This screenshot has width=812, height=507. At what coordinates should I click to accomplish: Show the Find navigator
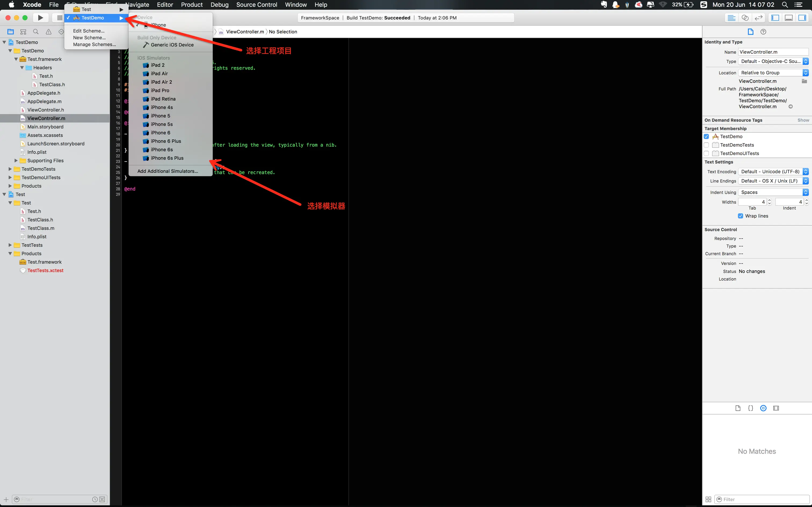(36, 32)
